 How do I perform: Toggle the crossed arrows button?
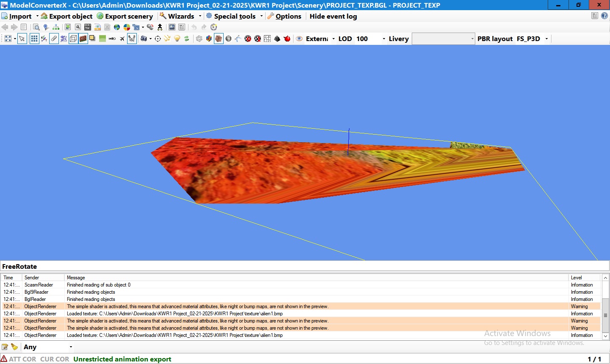(x=132, y=39)
